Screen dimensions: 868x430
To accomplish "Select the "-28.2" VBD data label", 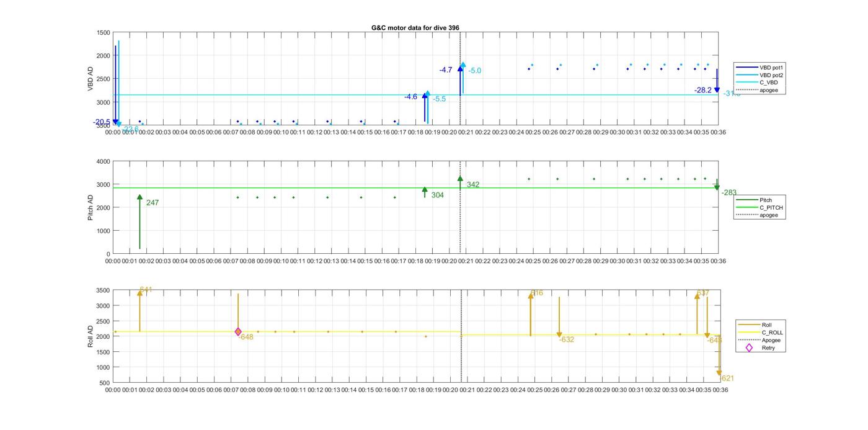I will (x=703, y=90).
